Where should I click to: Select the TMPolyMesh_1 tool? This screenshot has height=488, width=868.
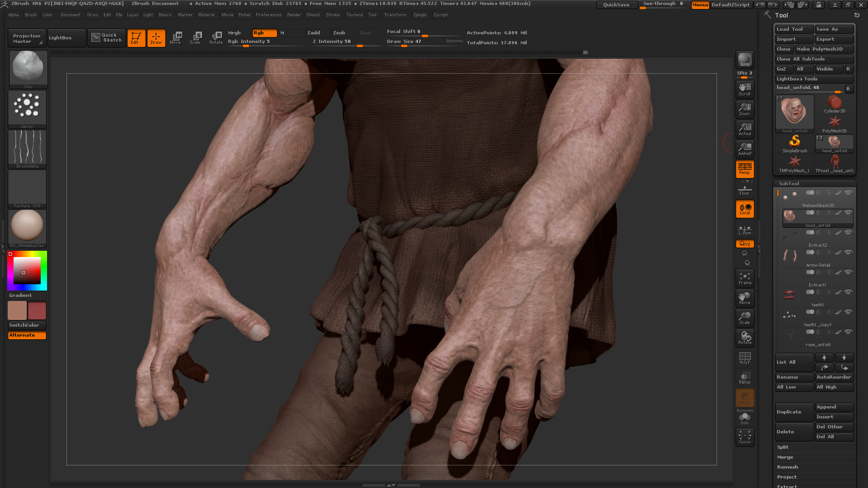(x=794, y=164)
